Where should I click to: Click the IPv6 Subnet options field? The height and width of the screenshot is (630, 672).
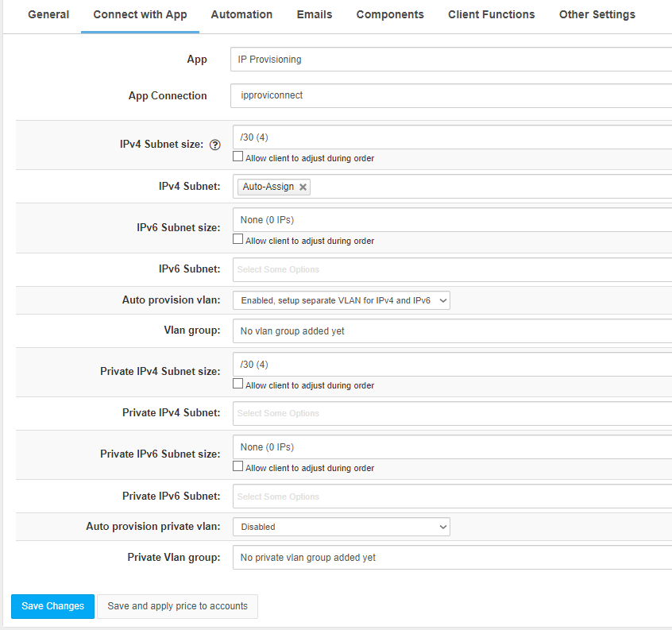point(453,269)
